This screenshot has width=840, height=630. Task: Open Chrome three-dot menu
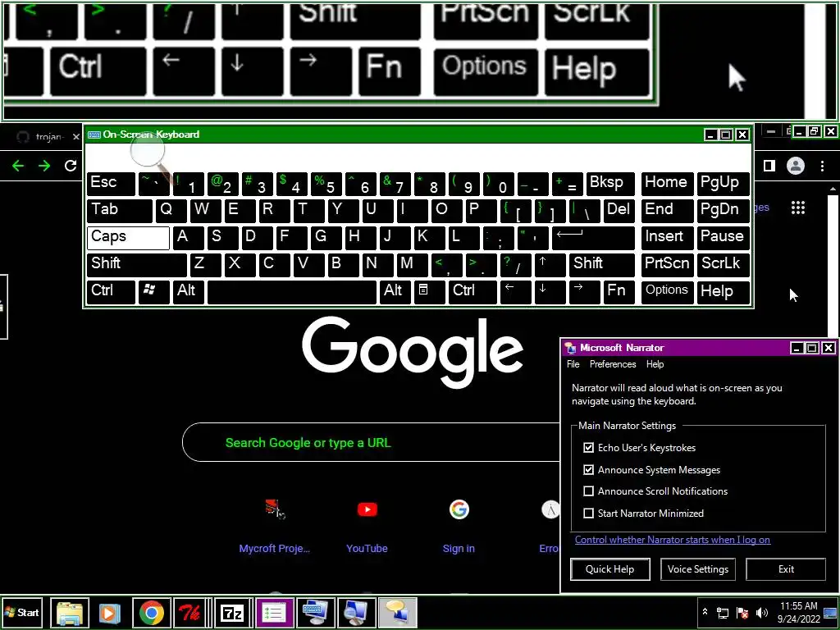[x=822, y=166]
